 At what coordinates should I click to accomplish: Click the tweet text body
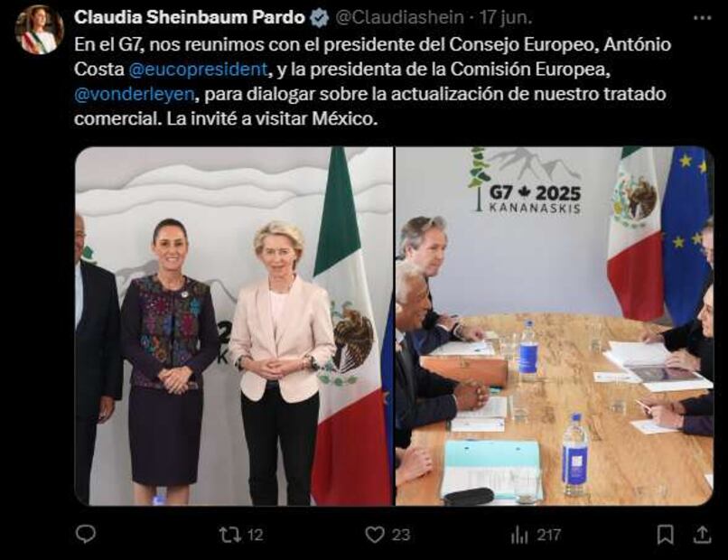(x=373, y=81)
